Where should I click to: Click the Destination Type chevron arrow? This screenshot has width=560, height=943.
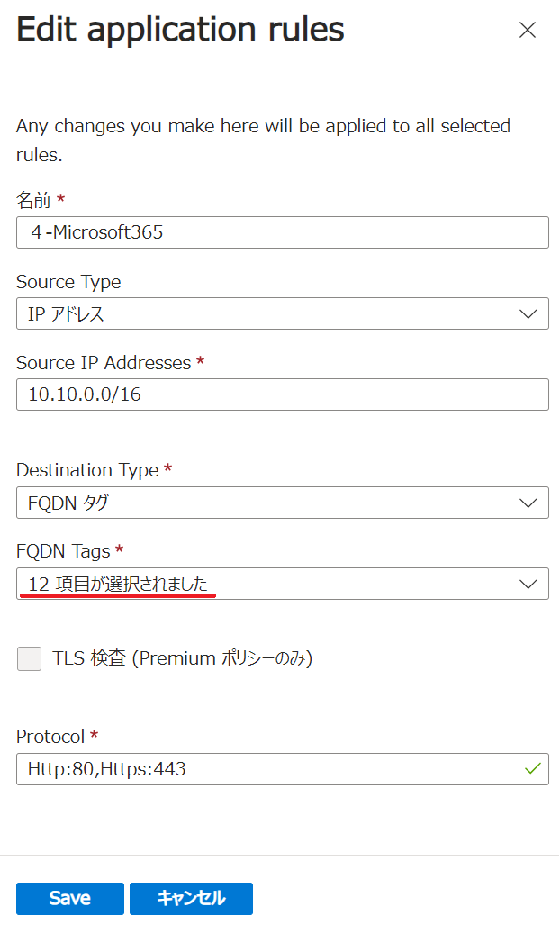(x=528, y=503)
